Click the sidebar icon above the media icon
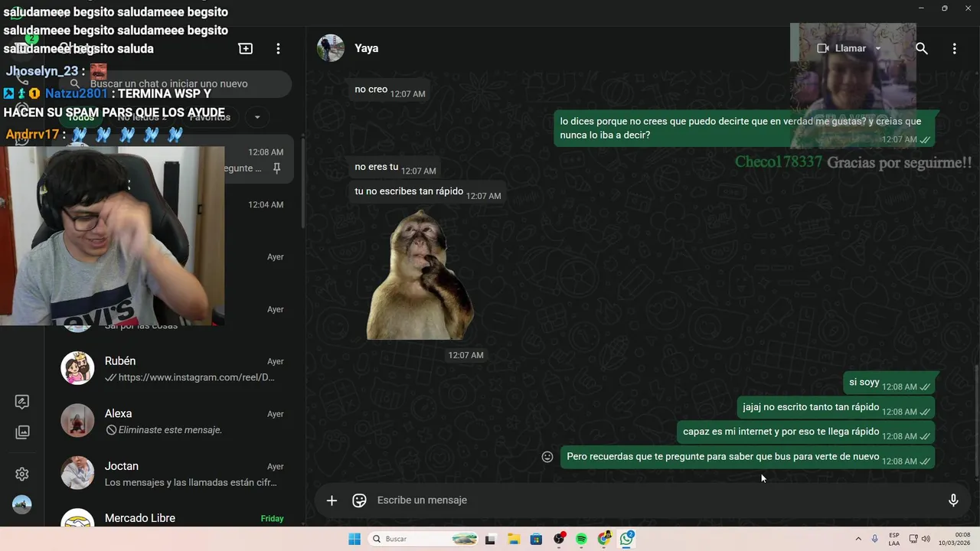 click(22, 402)
